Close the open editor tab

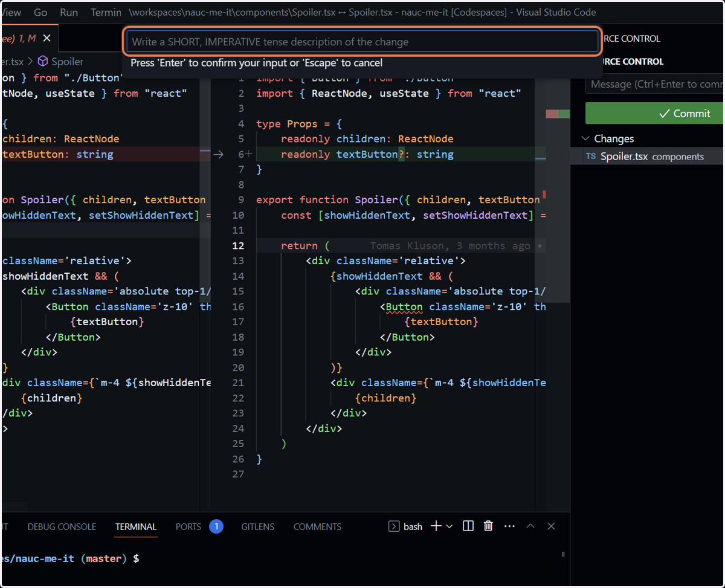(47, 38)
